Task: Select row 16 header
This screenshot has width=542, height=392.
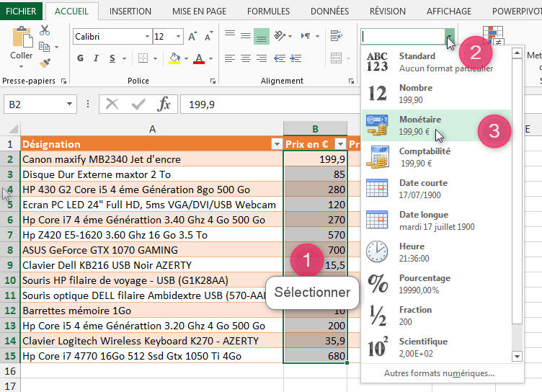Action: pyautogui.click(x=10, y=371)
